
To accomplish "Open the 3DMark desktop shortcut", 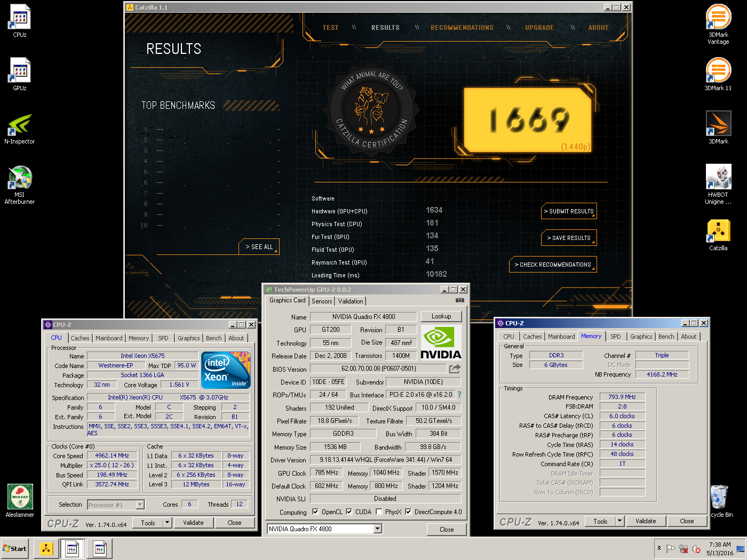I will pos(718,128).
